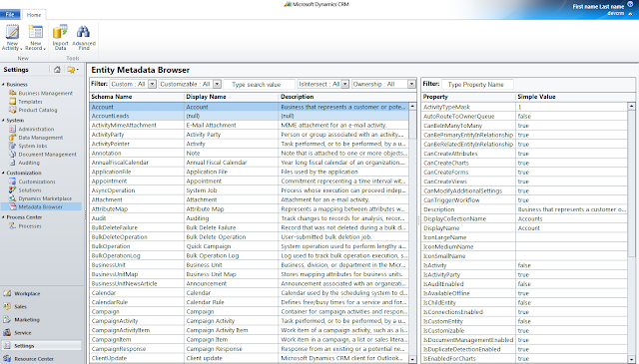This screenshot has width=639, height=364.
Task: Click the New Record ribbon icon
Action: click(36, 37)
